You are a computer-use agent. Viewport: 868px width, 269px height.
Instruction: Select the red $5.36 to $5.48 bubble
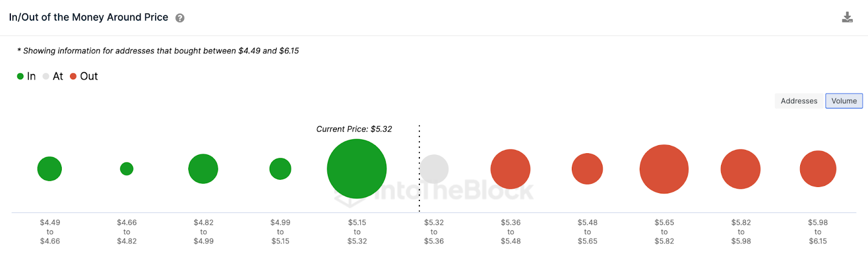click(x=510, y=169)
